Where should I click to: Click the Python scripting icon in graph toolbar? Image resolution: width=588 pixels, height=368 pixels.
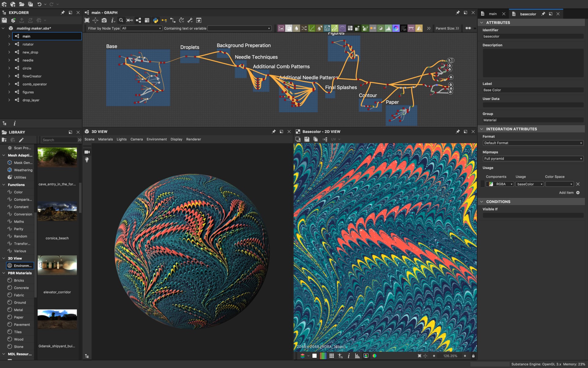(156, 20)
